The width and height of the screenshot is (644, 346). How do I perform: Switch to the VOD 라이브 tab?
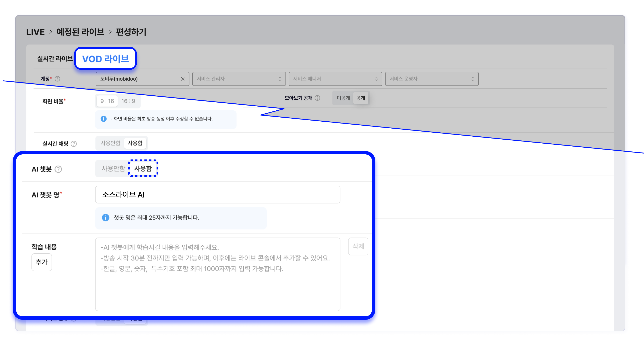(x=105, y=59)
